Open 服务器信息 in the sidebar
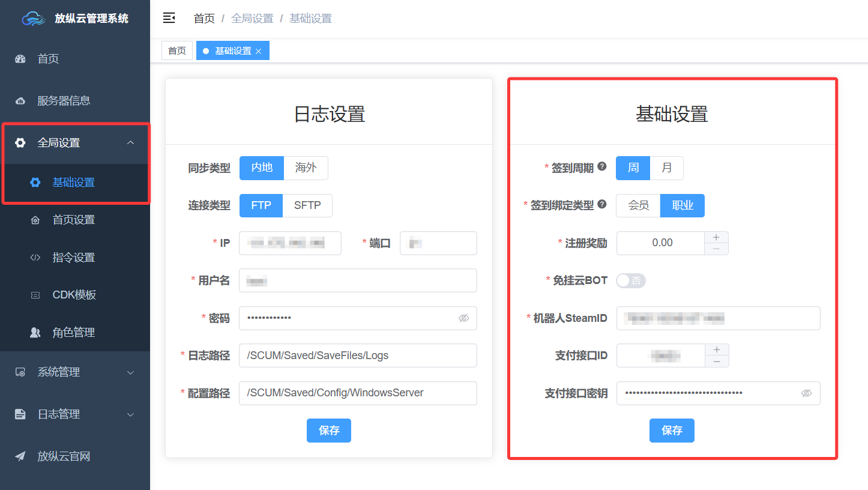The height and width of the screenshot is (490, 868). coord(75,101)
